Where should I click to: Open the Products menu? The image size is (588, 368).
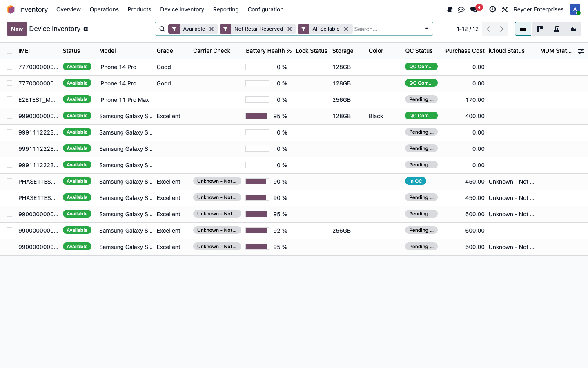click(x=139, y=9)
